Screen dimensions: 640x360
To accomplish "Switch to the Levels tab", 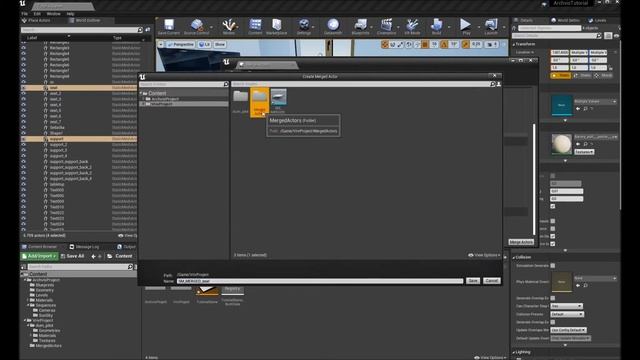I will click(598, 20).
